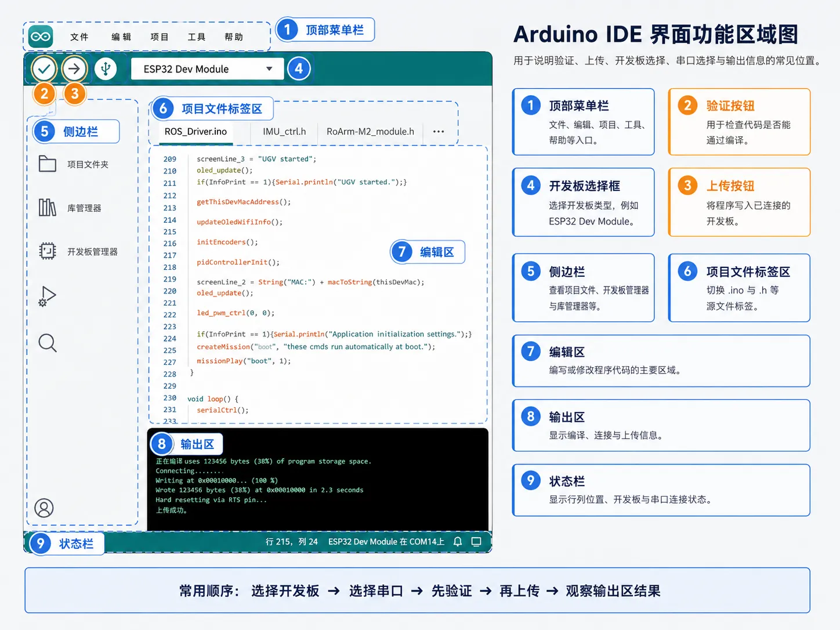840x630 pixels.
Task: Click the notification bell in status bar
Action: (458, 542)
